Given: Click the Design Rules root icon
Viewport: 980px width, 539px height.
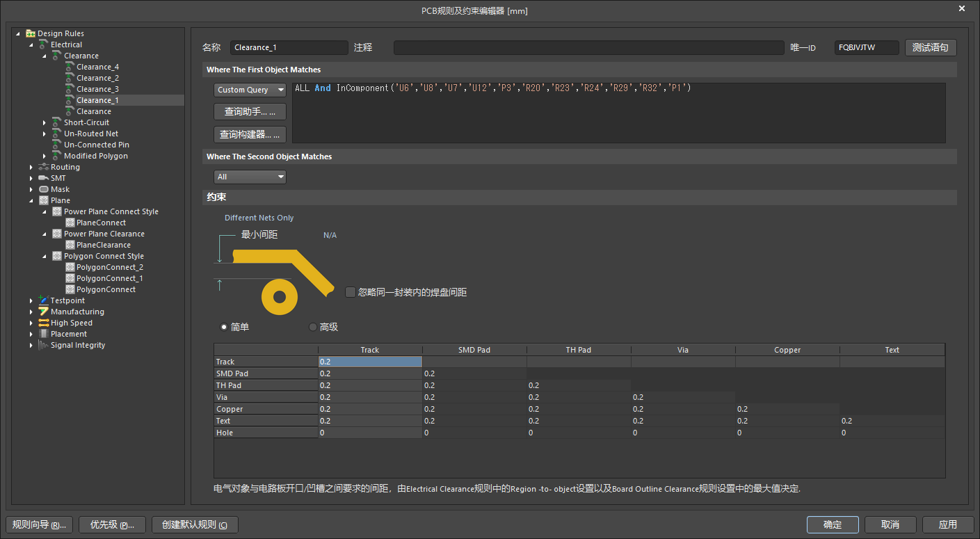Looking at the screenshot, I should (x=31, y=33).
